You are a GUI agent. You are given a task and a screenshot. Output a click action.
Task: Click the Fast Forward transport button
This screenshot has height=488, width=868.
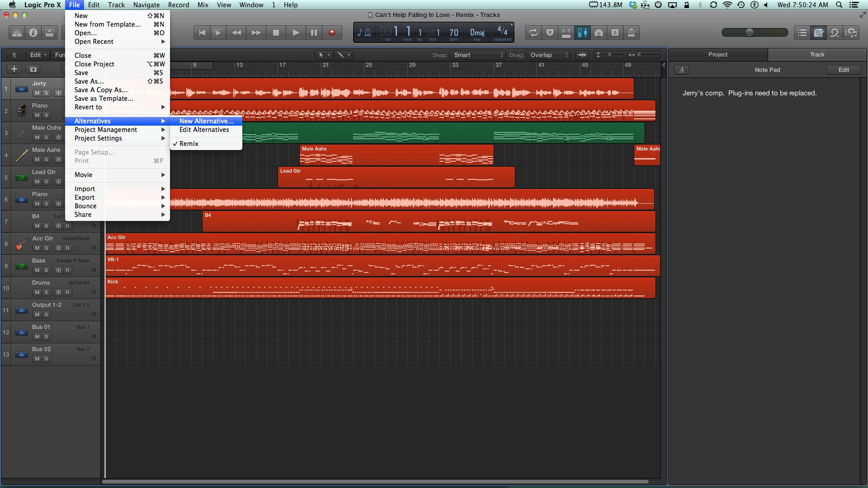256,33
